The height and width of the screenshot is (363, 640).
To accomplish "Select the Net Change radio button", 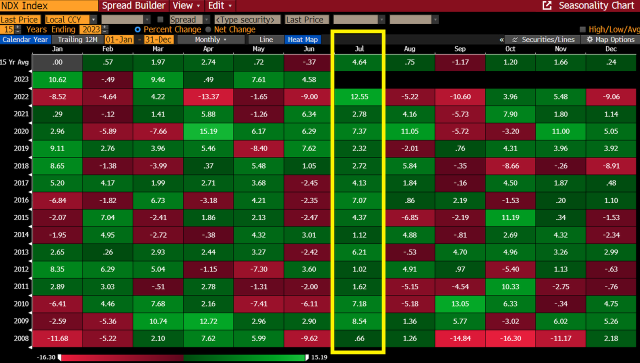I will click(209, 29).
